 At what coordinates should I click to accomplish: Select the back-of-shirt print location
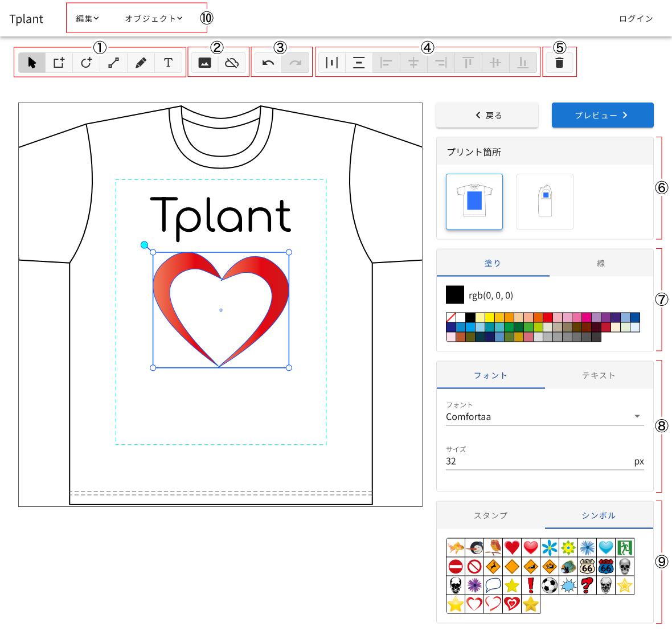(x=544, y=202)
